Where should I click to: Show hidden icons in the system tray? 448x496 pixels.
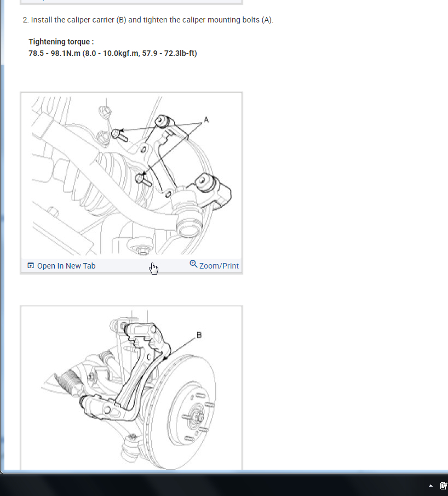(x=430, y=486)
